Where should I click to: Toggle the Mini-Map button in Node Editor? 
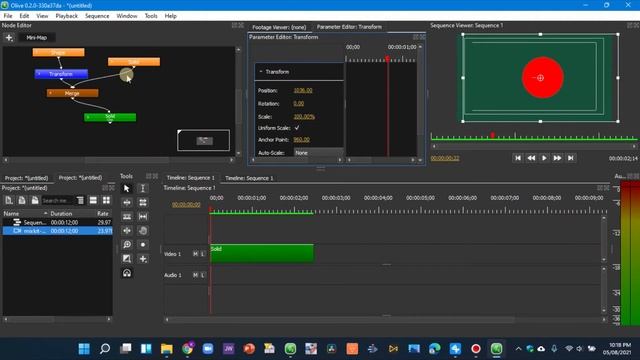(x=36, y=38)
